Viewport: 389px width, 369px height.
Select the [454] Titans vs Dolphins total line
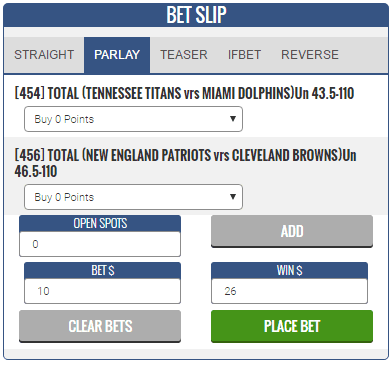click(x=184, y=93)
